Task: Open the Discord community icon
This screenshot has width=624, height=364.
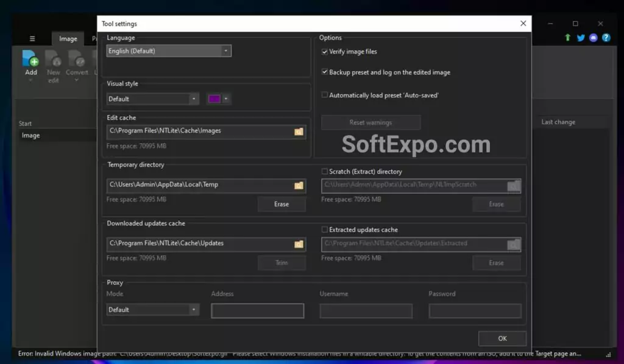Action: click(592, 38)
